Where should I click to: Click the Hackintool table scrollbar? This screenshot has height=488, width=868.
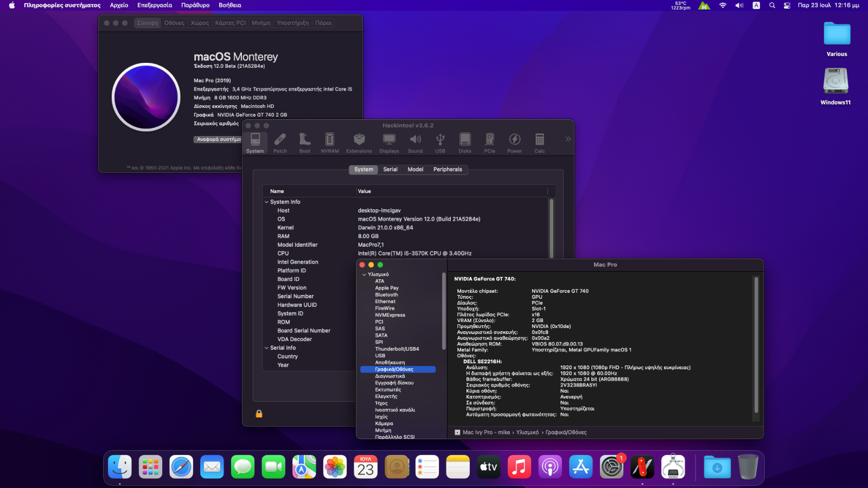click(551, 228)
